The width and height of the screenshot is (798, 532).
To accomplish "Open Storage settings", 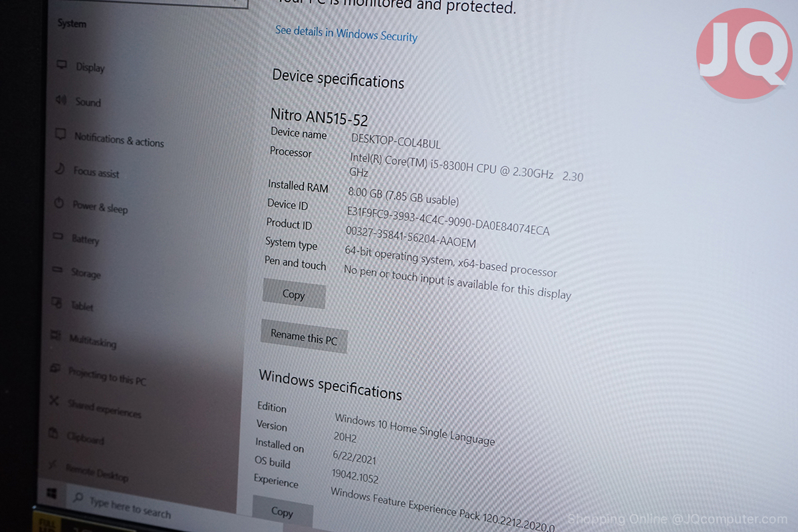I will tap(86, 273).
